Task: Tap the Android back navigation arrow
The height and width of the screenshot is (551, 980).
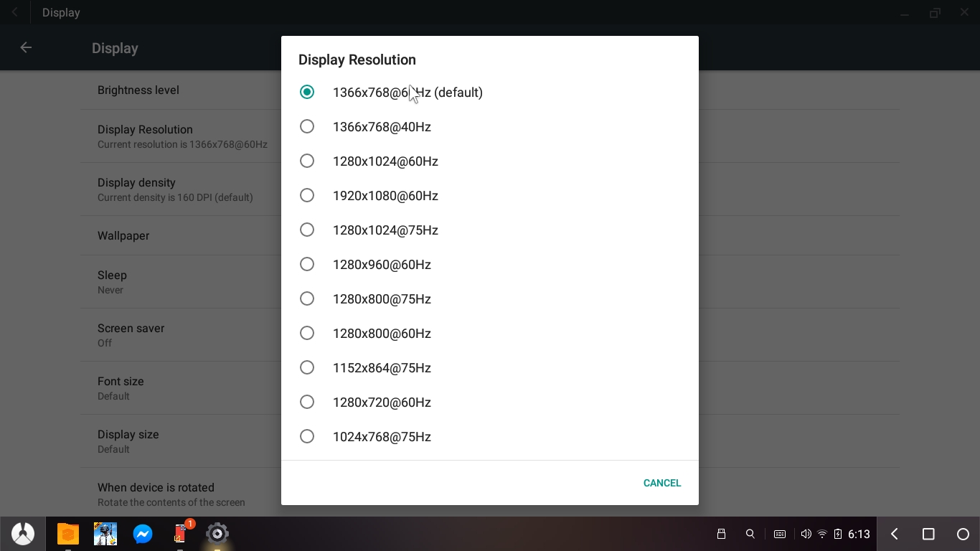Action: (894, 534)
